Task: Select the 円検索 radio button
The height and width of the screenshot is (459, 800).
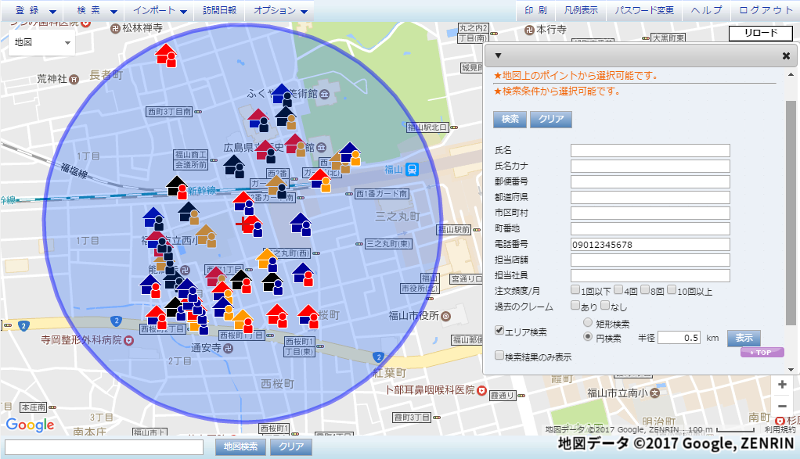Action: coord(588,337)
